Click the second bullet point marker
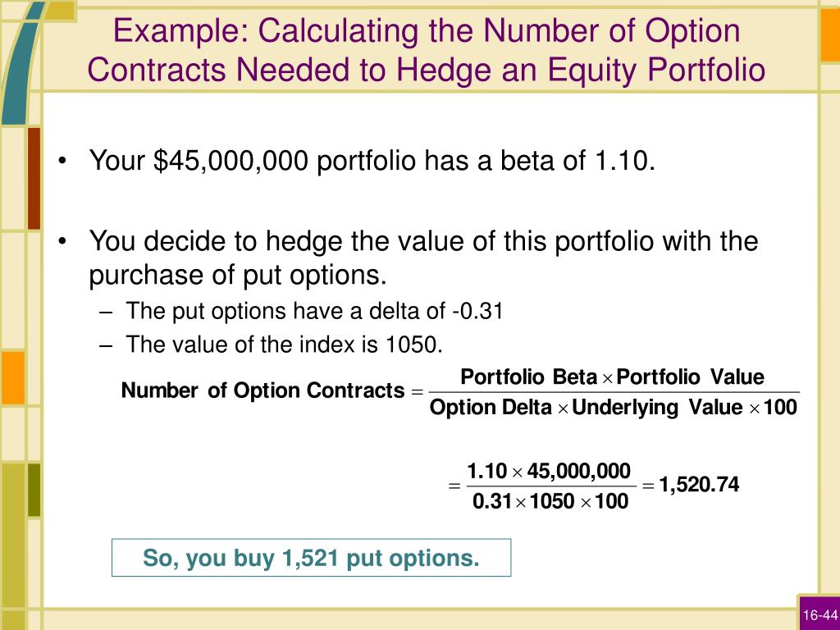 coord(62,242)
